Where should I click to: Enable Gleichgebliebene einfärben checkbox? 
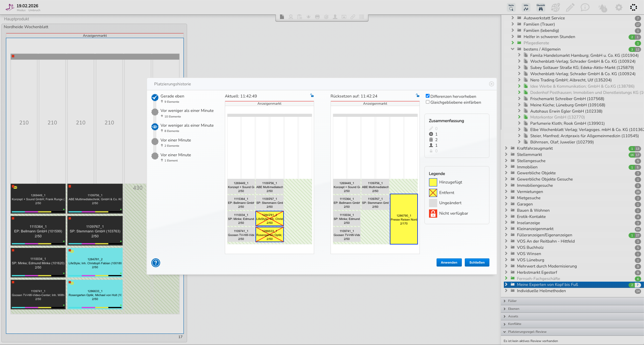pyautogui.click(x=428, y=102)
